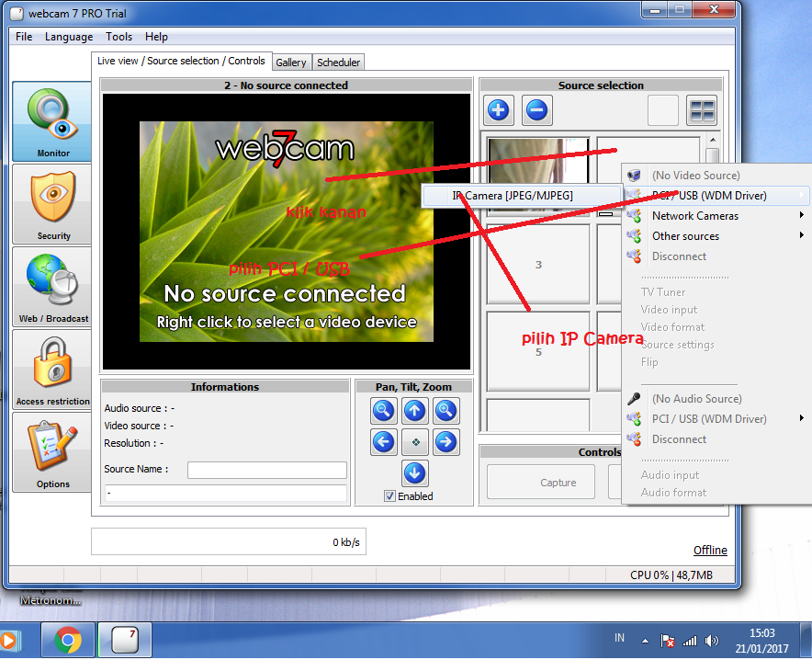Select empty source slot 5
The width and height of the screenshot is (812, 660).
(x=538, y=352)
